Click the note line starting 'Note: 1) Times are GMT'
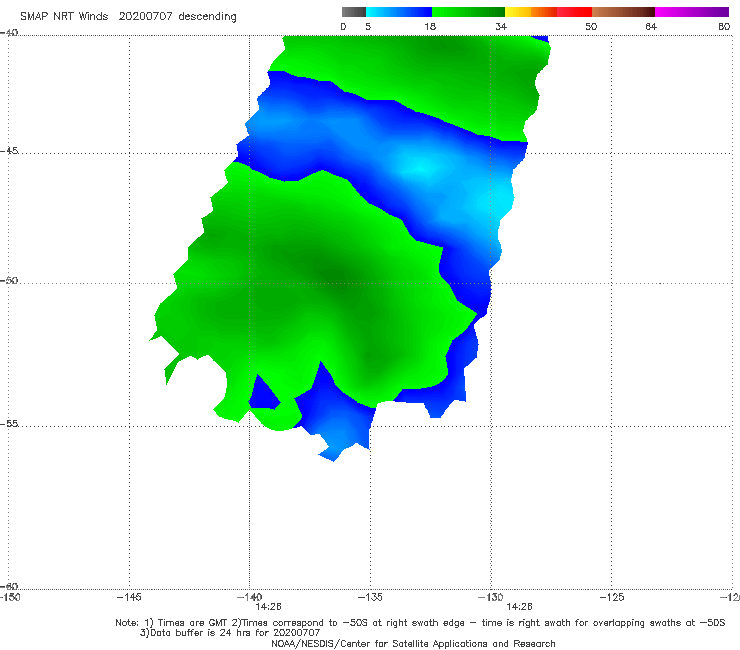The height and width of the screenshot is (650, 740). point(420,623)
